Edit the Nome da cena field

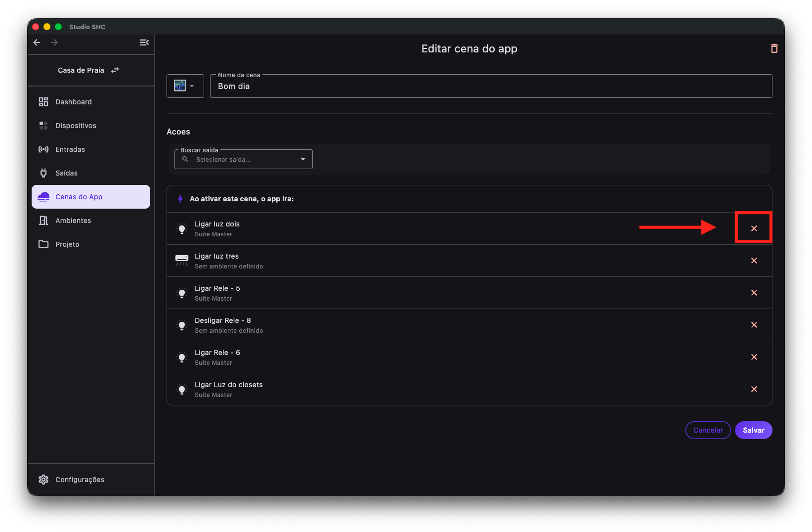(x=491, y=86)
